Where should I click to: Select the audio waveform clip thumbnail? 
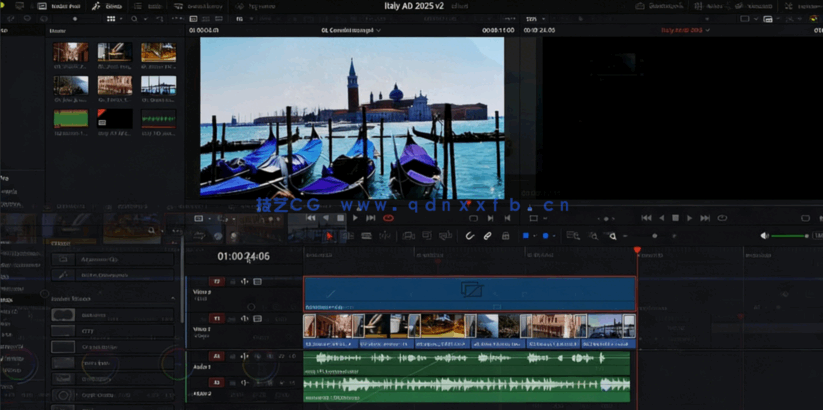point(159,119)
